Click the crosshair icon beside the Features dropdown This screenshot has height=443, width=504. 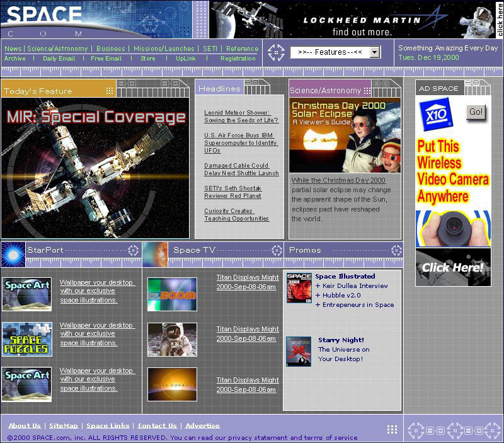click(x=276, y=52)
